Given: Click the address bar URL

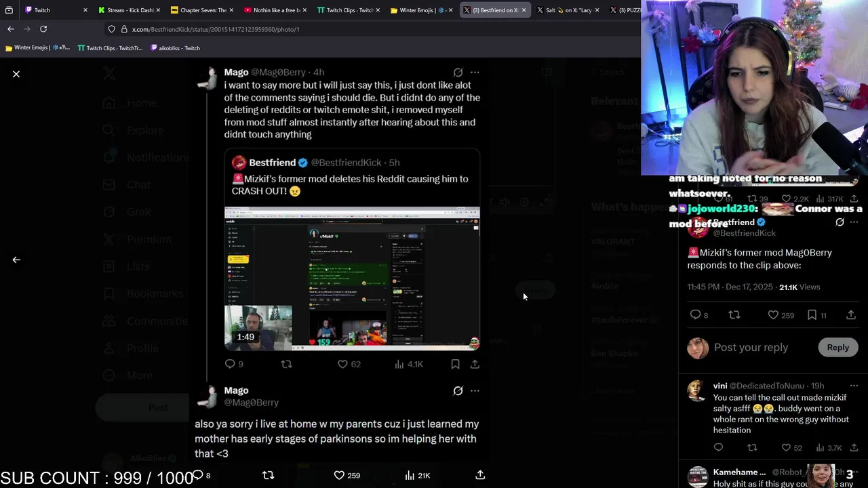Looking at the screenshot, I should coord(216,29).
